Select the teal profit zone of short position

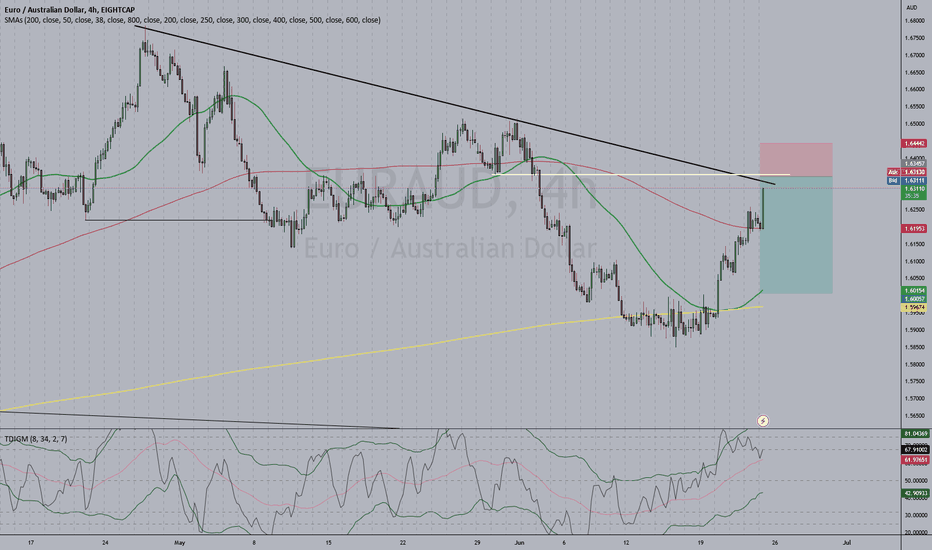(796, 235)
